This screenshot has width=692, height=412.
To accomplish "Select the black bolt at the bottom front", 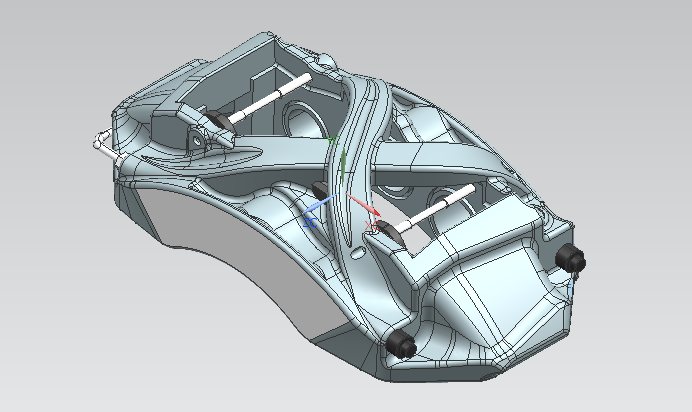I will click(x=404, y=344).
